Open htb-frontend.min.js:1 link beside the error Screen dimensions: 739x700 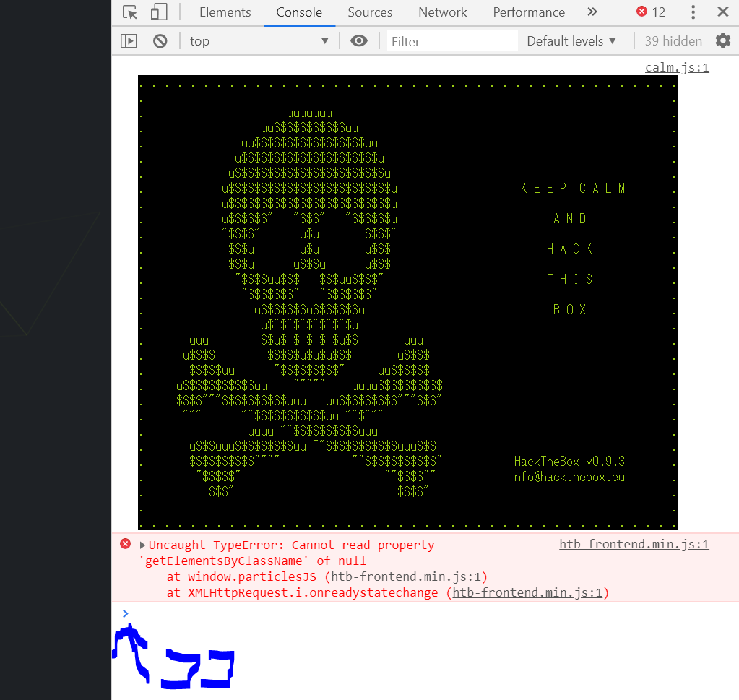point(634,545)
